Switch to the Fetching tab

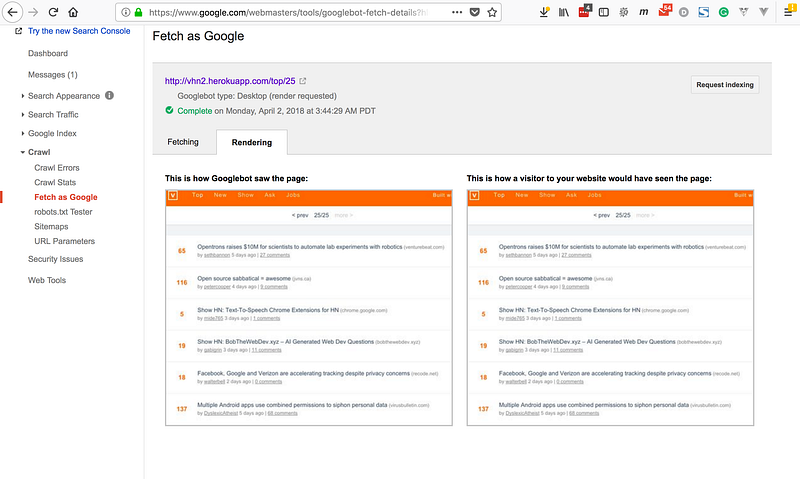[x=183, y=142]
